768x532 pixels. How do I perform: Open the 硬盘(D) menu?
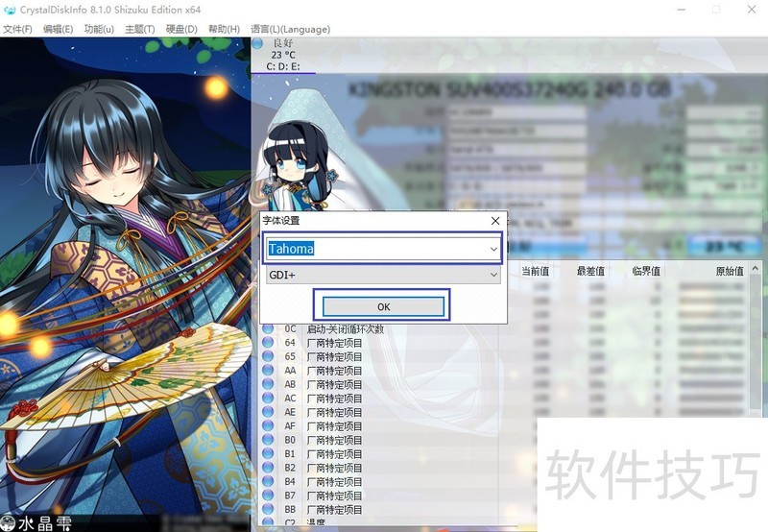coord(181,30)
